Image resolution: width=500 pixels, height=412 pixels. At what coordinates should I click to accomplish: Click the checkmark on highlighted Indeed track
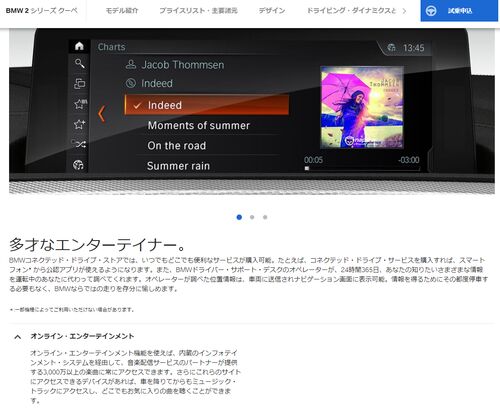pyautogui.click(x=137, y=106)
